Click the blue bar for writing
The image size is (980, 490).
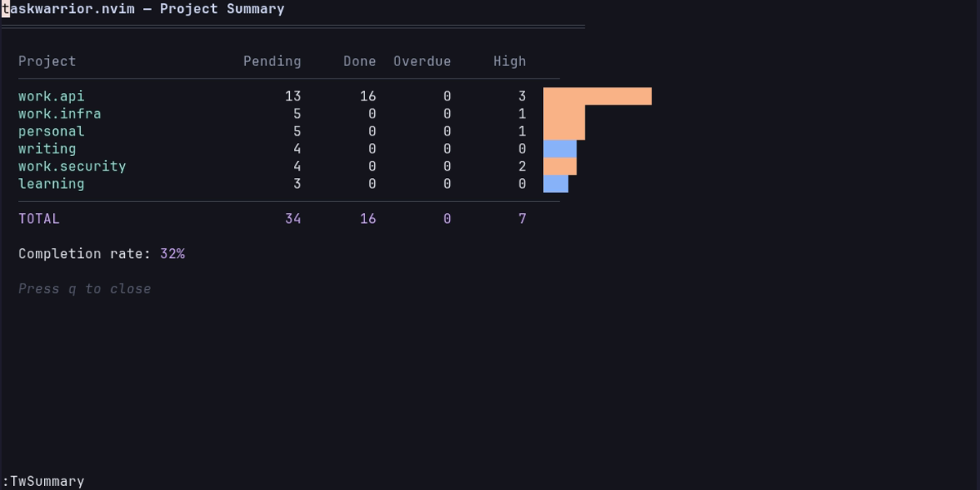[559, 149]
